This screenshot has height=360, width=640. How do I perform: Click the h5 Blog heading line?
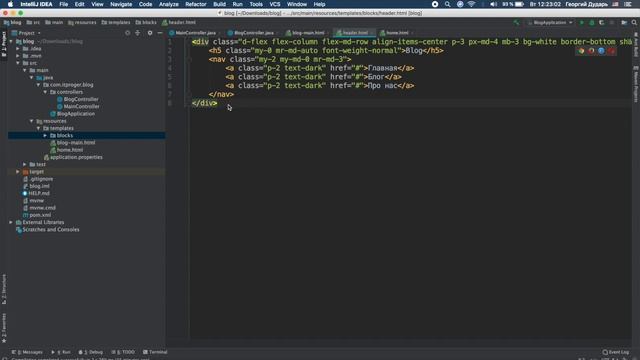click(x=326, y=51)
